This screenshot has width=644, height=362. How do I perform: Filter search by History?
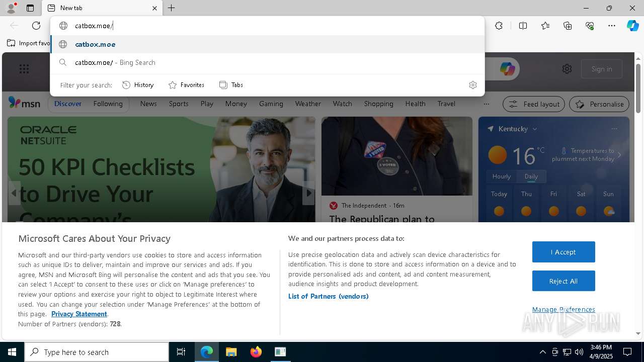point(138,85)
